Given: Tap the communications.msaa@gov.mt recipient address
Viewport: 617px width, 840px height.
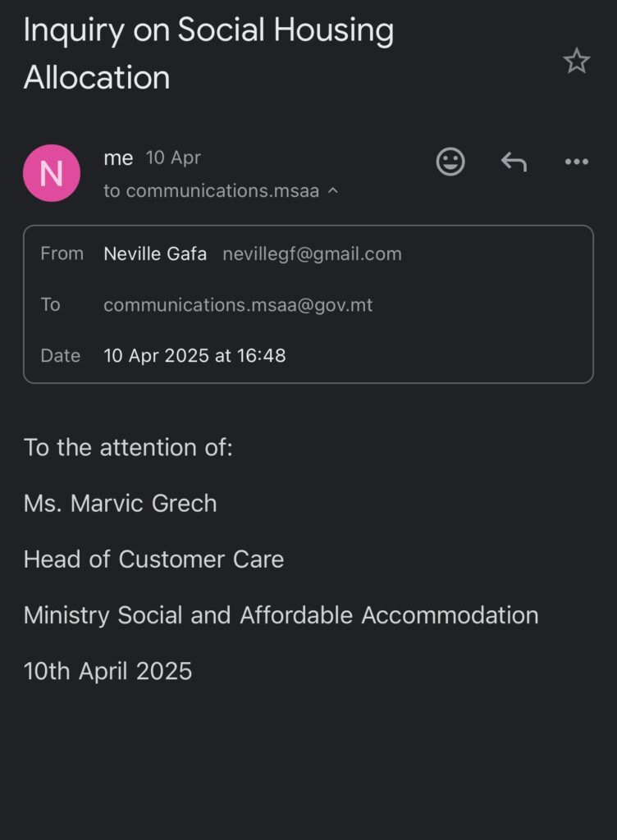Looking at the screenshot, I should coord(238,305).
